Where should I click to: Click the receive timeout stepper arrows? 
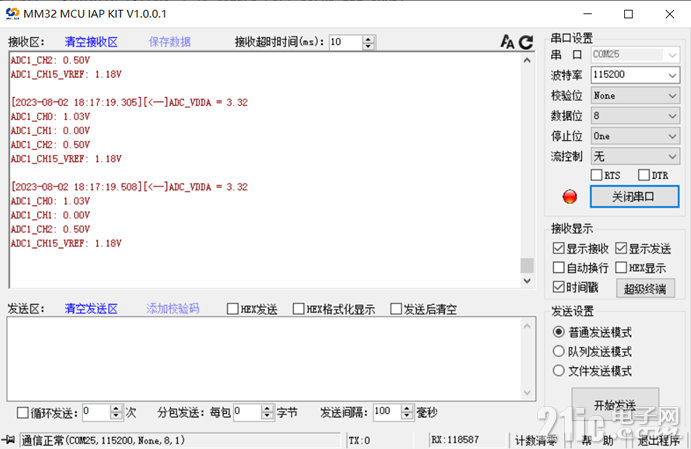pos(368,42)
